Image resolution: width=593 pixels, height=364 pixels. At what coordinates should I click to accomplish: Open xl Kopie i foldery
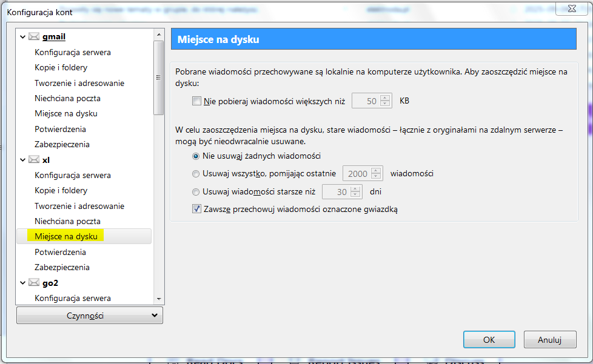point(61,190)
